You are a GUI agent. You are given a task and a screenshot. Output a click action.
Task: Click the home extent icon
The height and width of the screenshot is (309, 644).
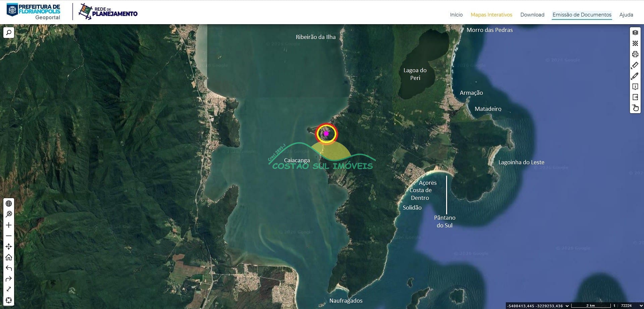tap(9, 257)
